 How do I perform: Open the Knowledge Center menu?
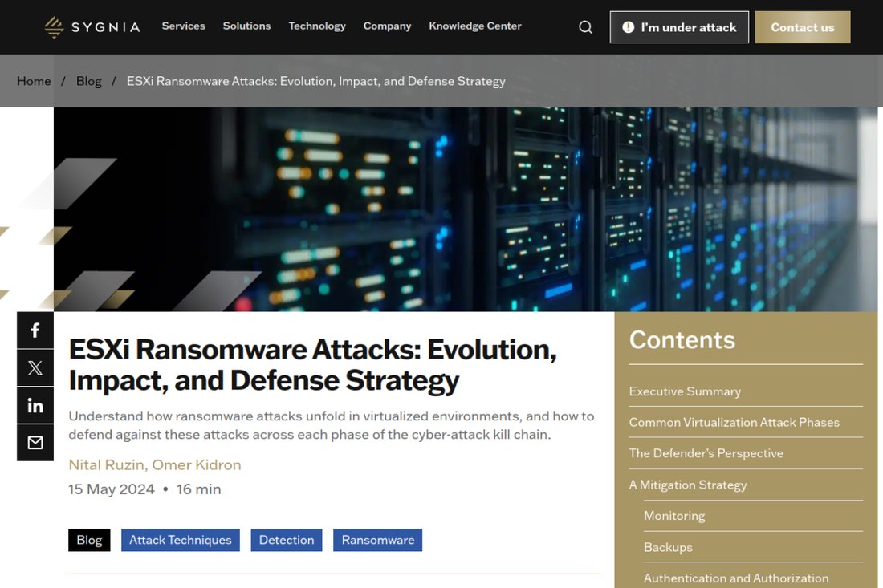pyautogui.click(x=475, y=26)
